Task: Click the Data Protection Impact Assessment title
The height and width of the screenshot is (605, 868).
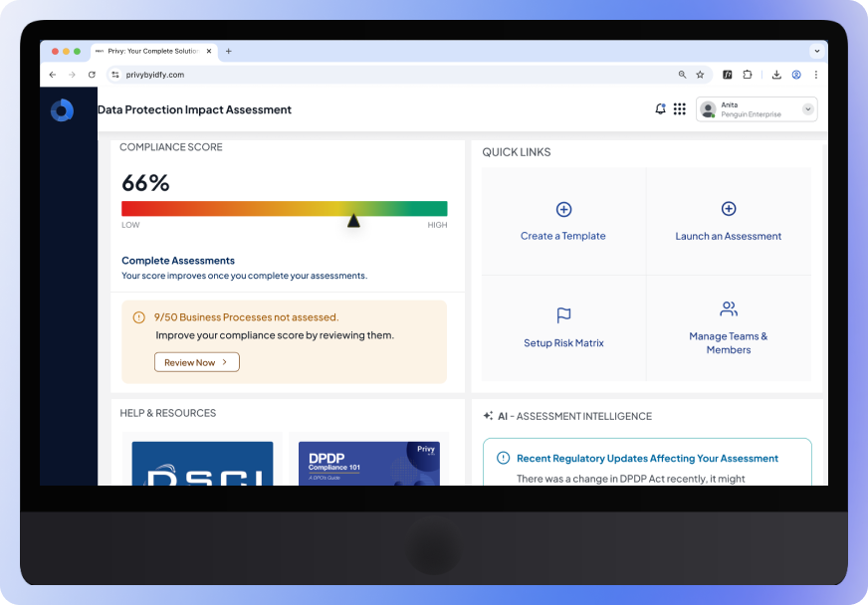Action: (x=194, y=109)
